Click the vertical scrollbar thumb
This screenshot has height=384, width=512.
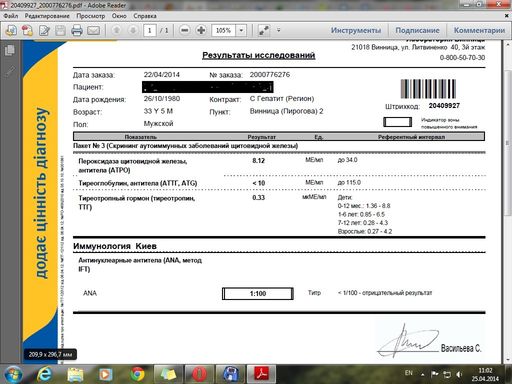508,143
